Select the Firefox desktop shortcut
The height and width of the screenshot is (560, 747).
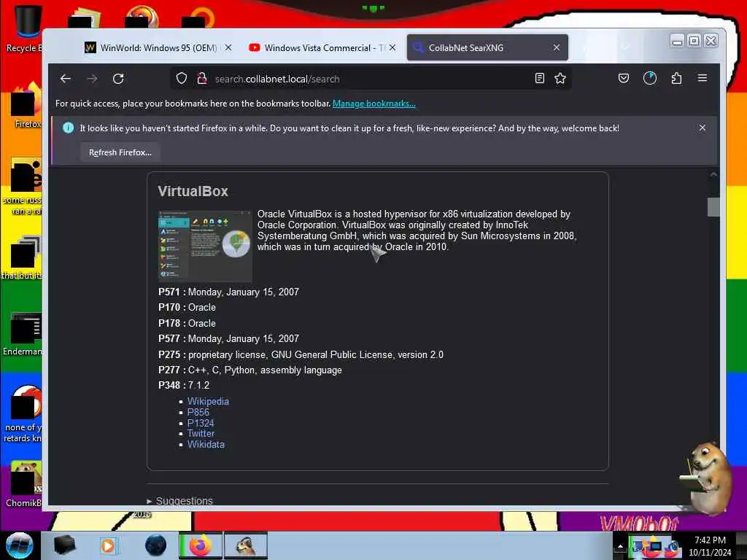click(x=26, y=106)
